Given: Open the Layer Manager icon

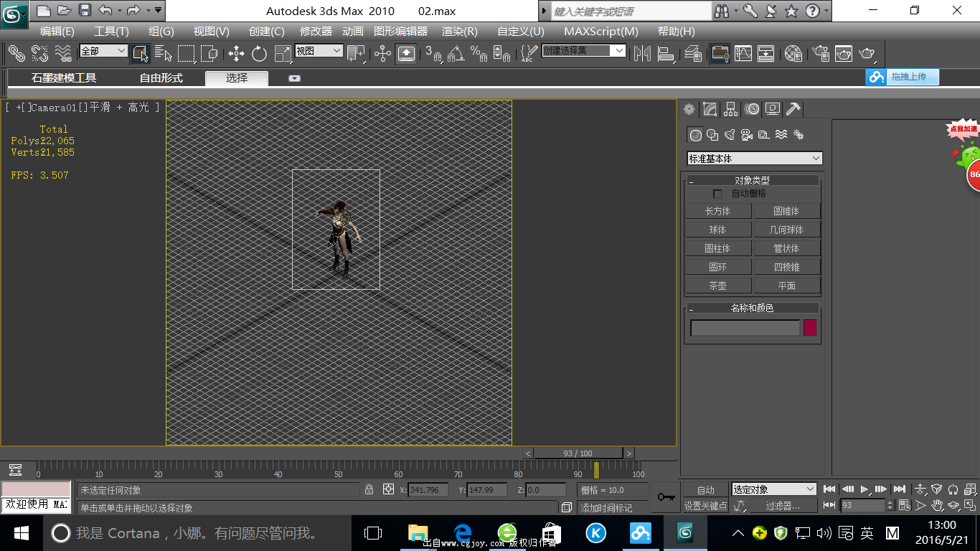Looking at the screenshot, I should [x=693, y=53].
